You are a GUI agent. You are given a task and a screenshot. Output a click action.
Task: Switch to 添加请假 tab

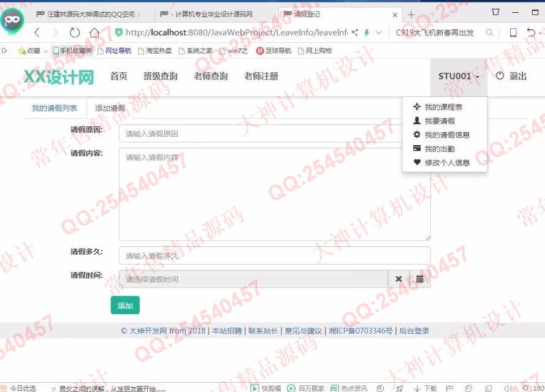click(110, 108)
